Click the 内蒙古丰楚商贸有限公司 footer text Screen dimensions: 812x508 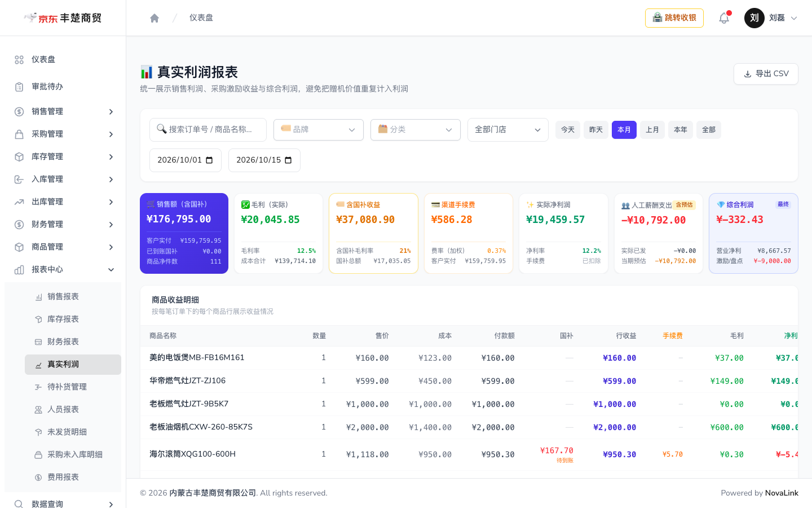coord(213,493)
